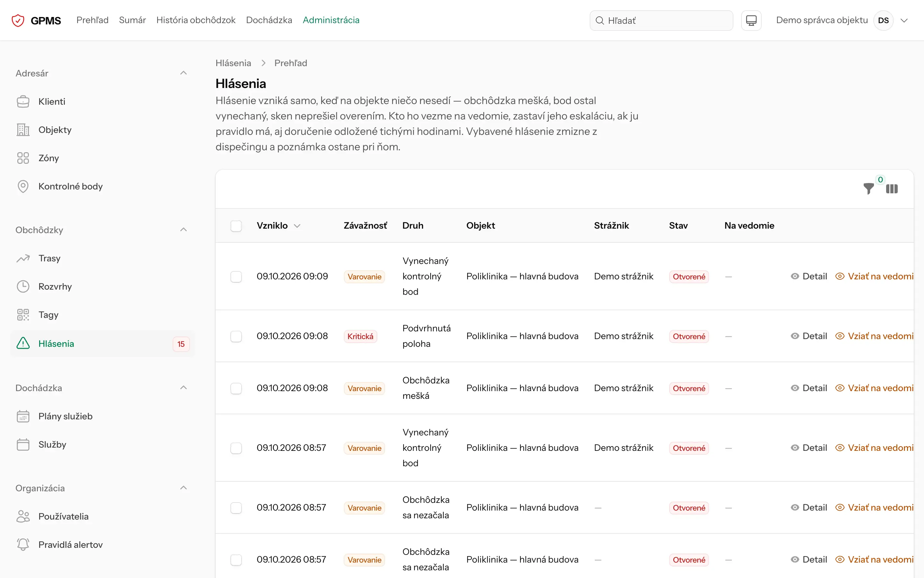Check the 08:57 Vynechaný kontrolný bod row
The width and height of the screenshot is (924, 578).
pyautogui.click(x=236, y=448)
